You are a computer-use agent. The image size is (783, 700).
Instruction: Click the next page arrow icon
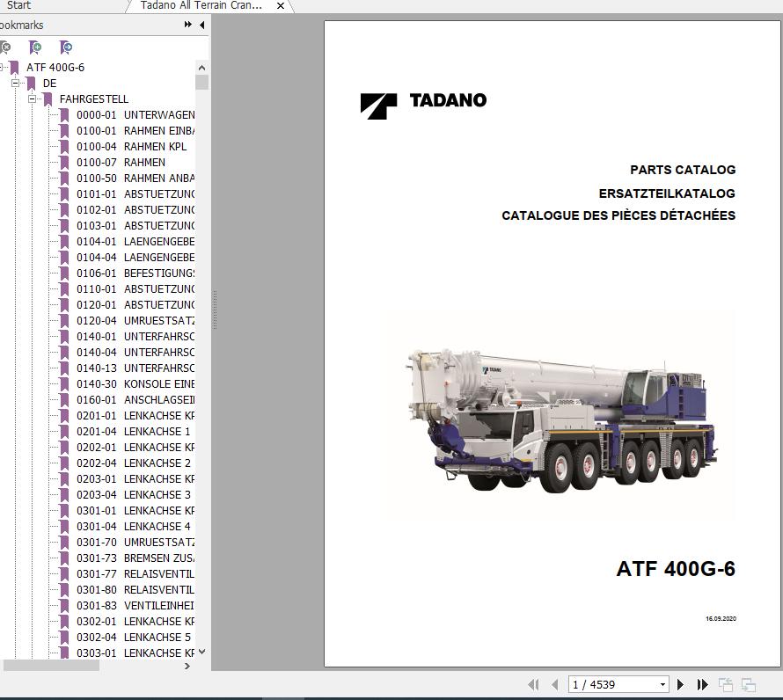[680, 684]
